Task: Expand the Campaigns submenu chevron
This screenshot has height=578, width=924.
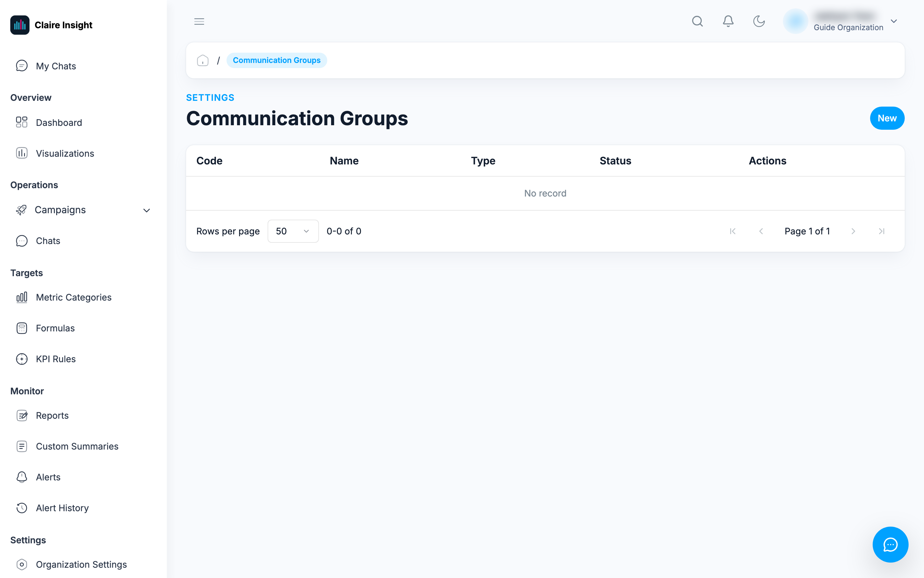Action: pyautogui.click(x=147, y=210)
